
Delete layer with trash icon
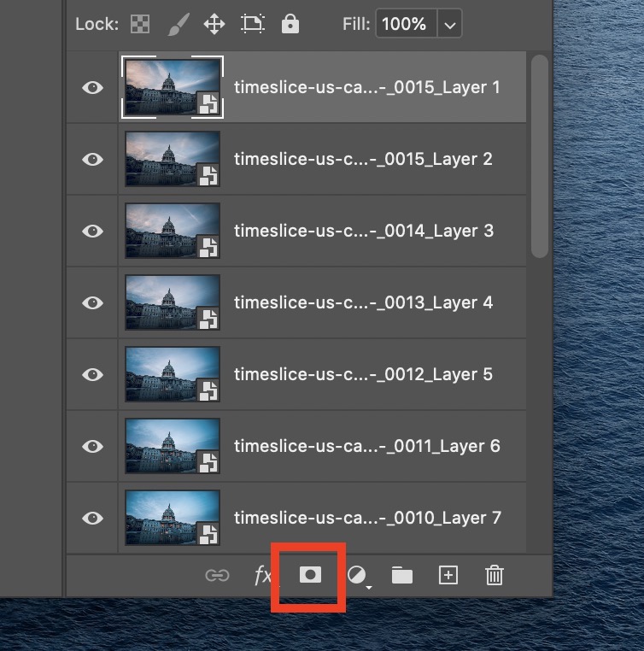point(495,576)
